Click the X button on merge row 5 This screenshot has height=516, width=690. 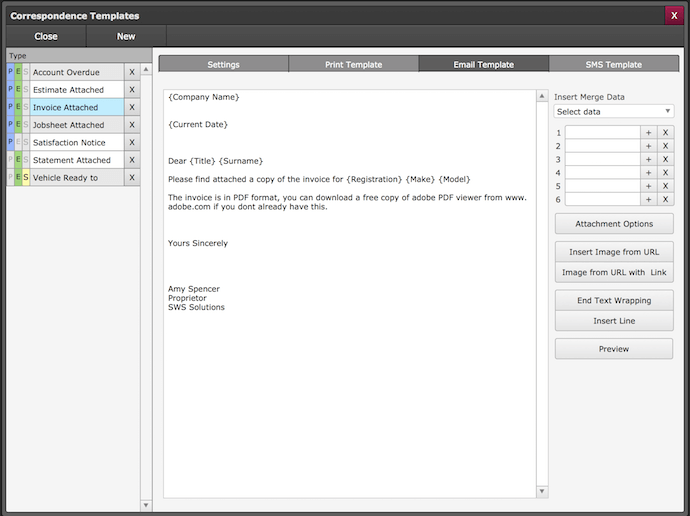click(x=665, y=186)
